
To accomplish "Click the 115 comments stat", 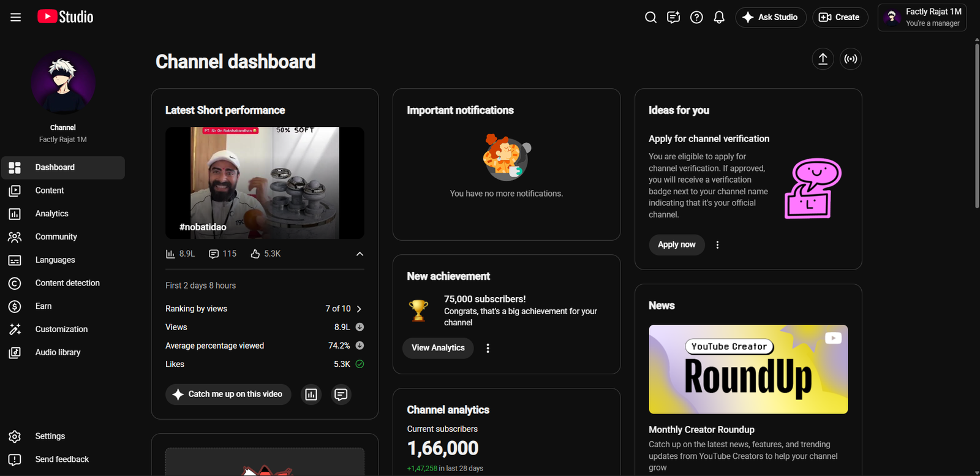I will click(x=222, y=254).
